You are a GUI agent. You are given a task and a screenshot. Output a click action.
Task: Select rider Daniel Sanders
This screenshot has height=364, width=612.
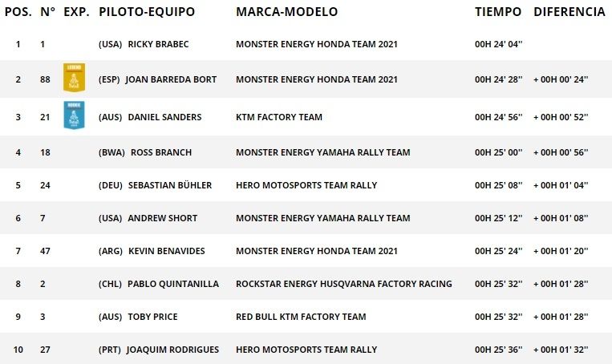point(164,117)
